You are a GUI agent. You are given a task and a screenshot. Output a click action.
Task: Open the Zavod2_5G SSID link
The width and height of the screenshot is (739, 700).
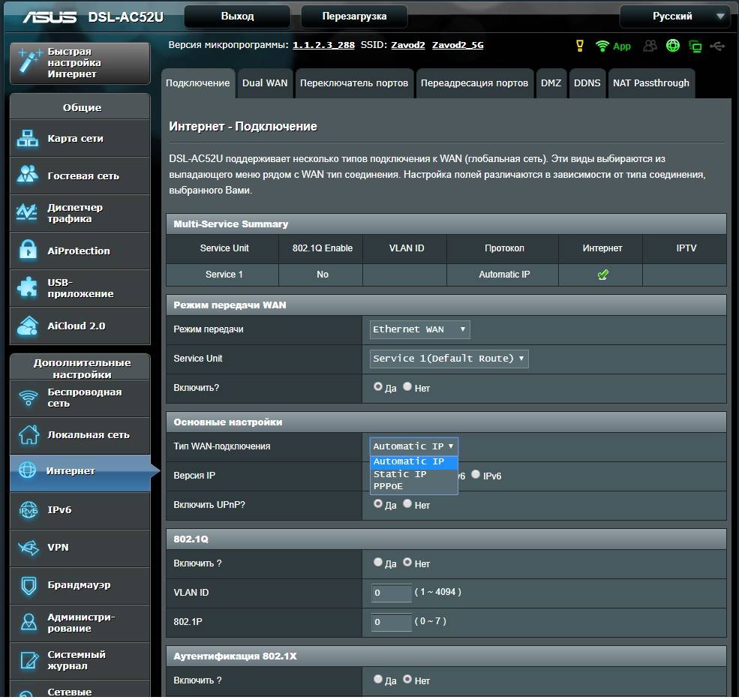pos(458,45)
